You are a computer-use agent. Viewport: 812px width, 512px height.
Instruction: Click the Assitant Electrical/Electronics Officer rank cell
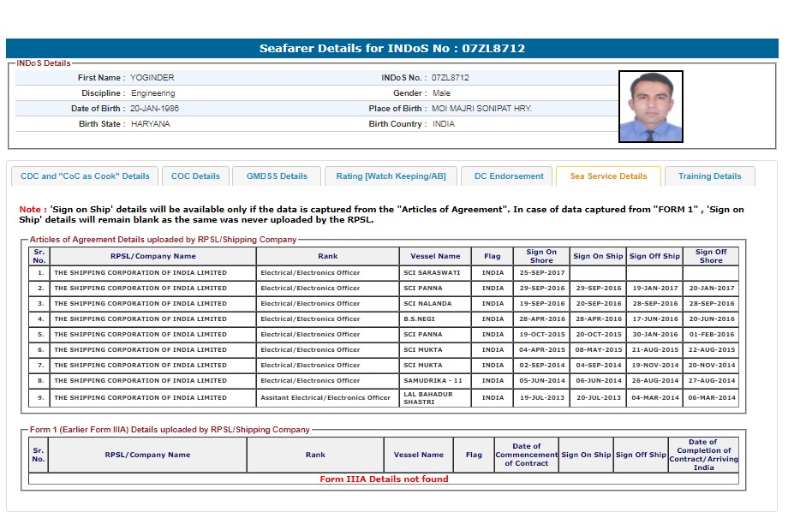tap(325, 398)
